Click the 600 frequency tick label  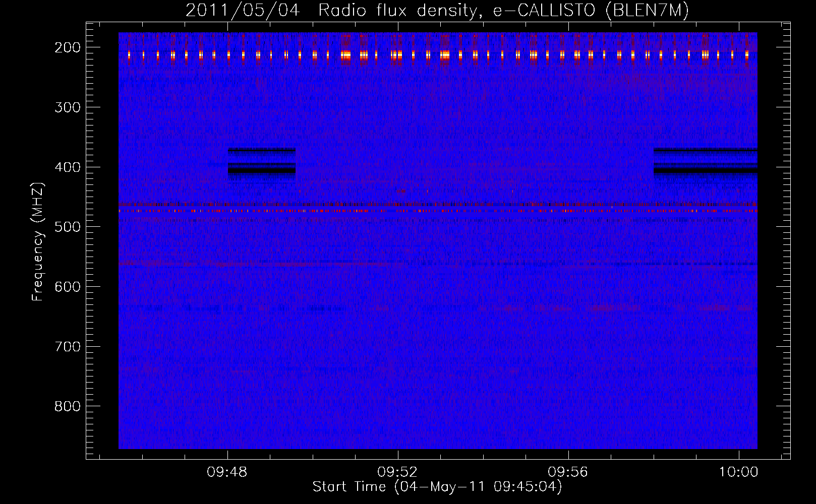pos(68,287)
